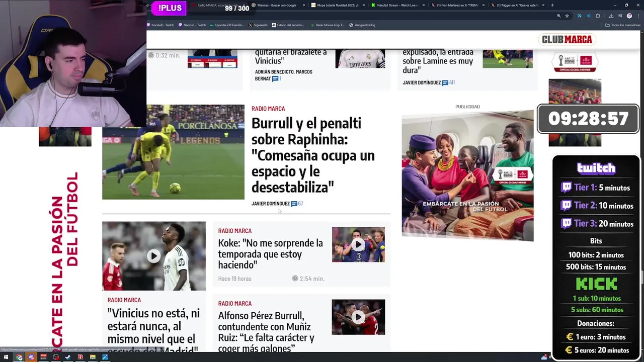This screenshot has height=362, width=644.
Task: Click the 'Hace 19 horas' timestamp
Action: pyautogui.click(x=234, y=279)
